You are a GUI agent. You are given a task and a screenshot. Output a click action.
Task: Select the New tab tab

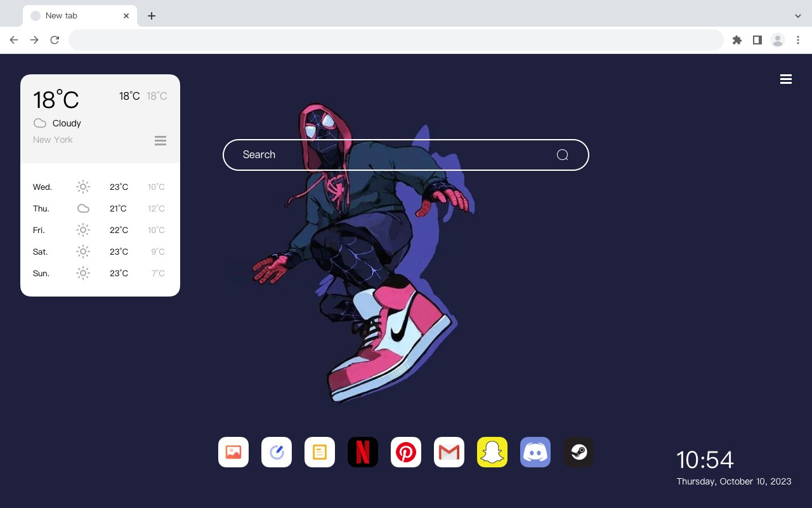[80, 16]
